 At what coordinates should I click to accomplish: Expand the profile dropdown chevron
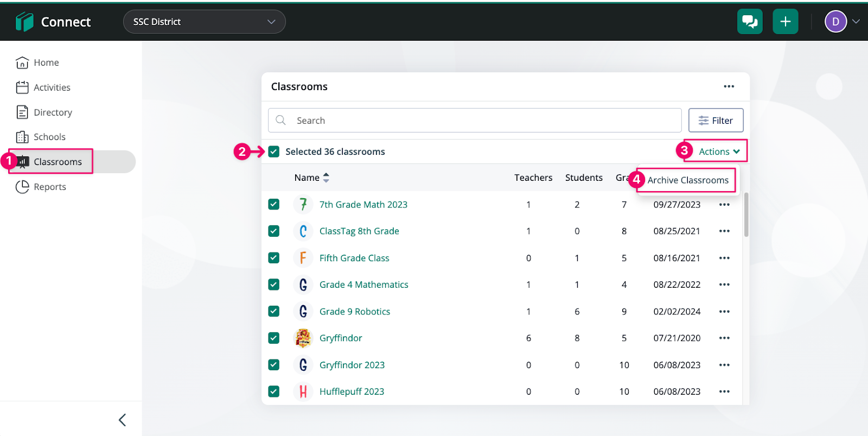(x=856, y=22)
